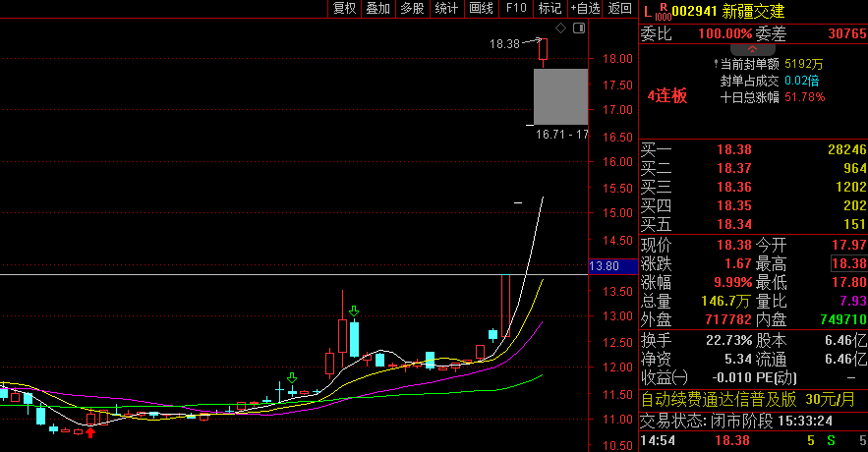Add stock via +自选 button
The height and width of the screenshot is (452, 868).
click(585, 8)
